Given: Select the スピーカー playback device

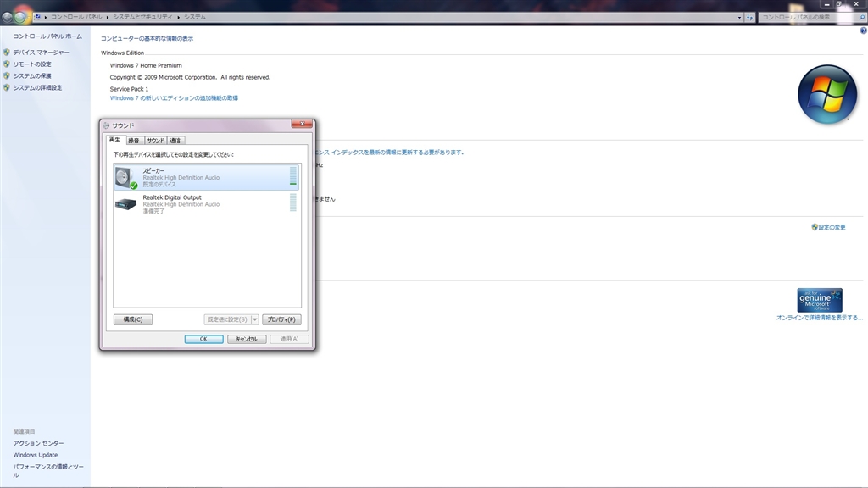Looking at the screenshot, I should [207, 177].
